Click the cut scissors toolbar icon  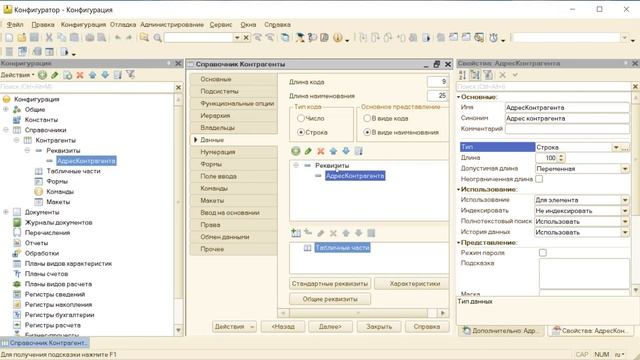[49, 38]
